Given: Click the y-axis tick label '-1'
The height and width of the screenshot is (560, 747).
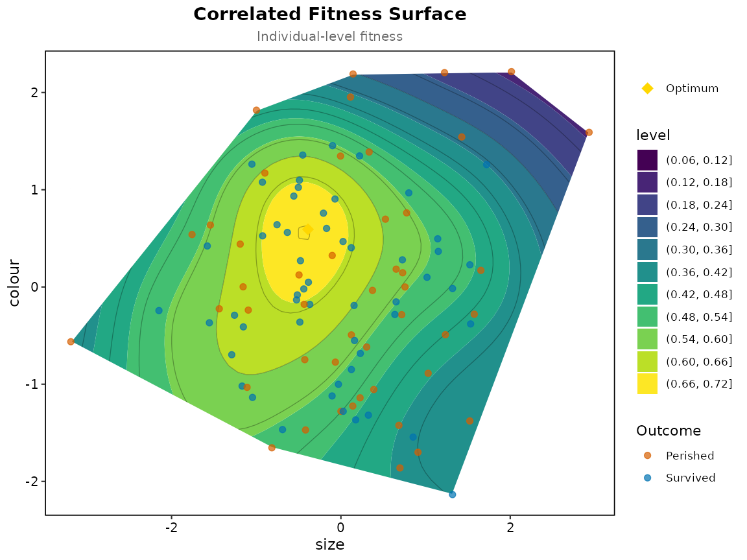Looking at the screenshot, I should 31,384.
